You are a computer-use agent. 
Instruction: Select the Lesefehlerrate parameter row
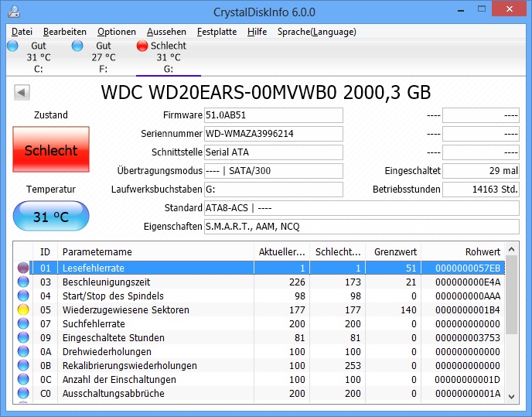click(x=261, y=268)
